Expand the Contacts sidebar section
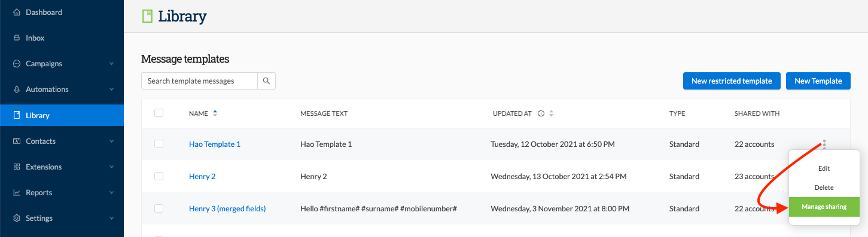 point(112,141)
